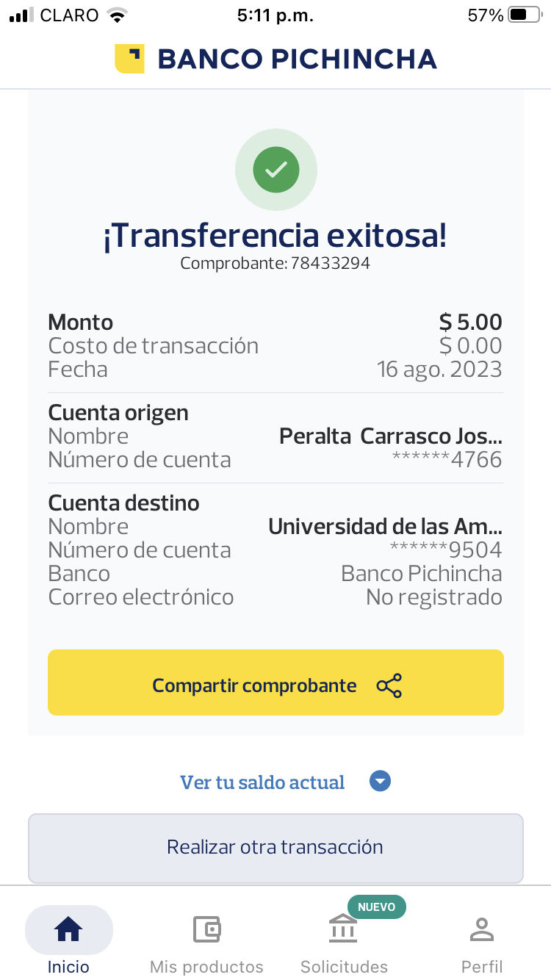This screenshot has height=980, width=551.
Task: Tap the comprobante number 78433294
Action: (330, 263)
